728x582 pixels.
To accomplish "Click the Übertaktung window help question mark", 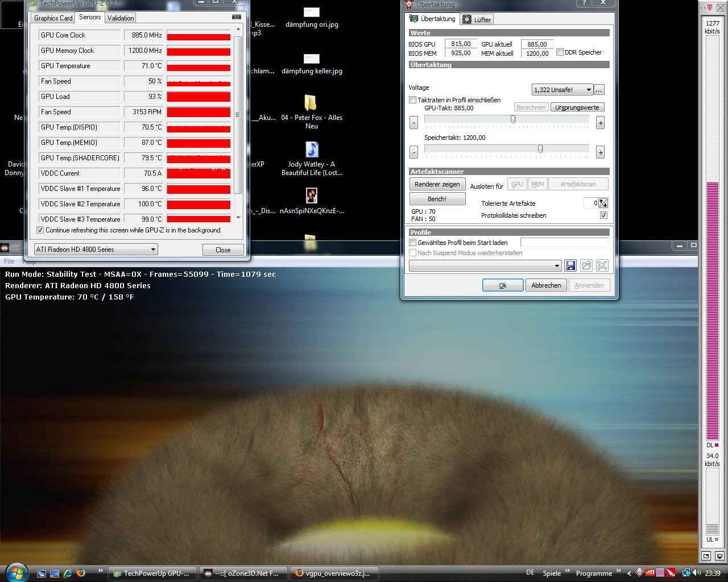I will coord(584,2).
